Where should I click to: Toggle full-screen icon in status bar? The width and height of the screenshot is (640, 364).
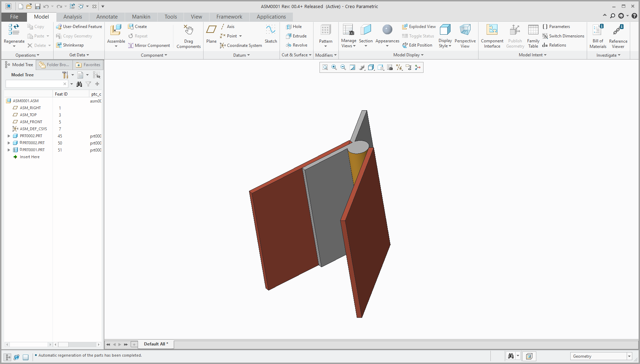coord(26,357)
